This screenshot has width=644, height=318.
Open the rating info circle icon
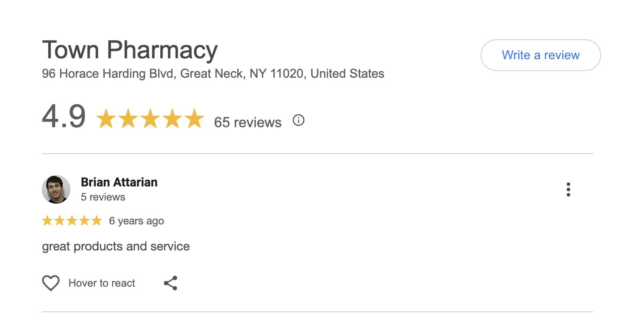pos(299,120)
